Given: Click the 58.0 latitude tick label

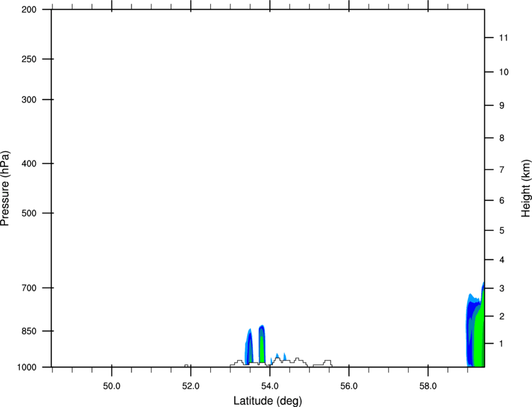Looking at the screenshot, I should pyautogui.click(x=428, y=386).
